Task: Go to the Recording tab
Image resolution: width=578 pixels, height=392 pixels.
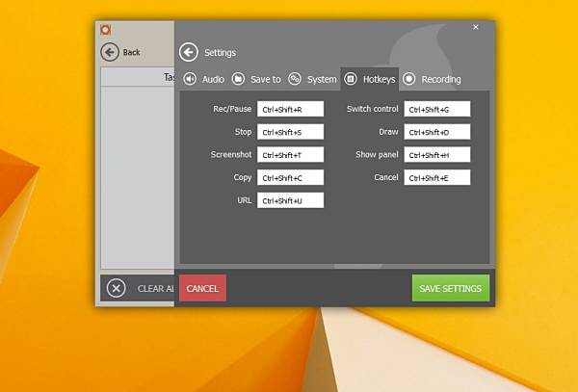Action: [432, 79]
